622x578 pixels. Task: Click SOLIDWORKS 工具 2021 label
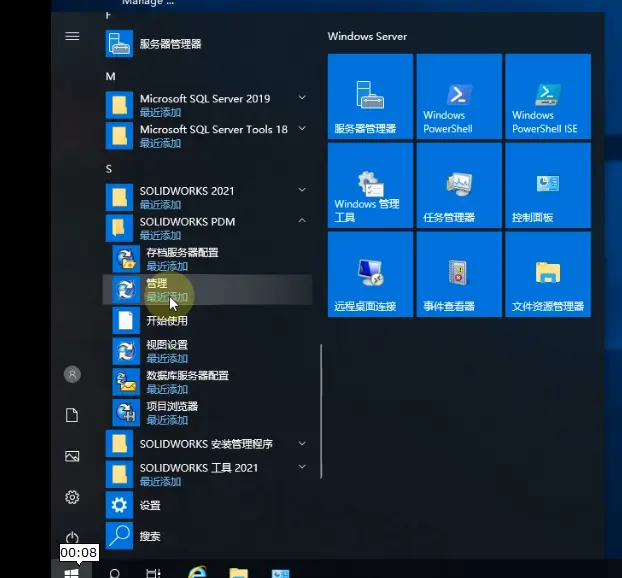[199, 468]
